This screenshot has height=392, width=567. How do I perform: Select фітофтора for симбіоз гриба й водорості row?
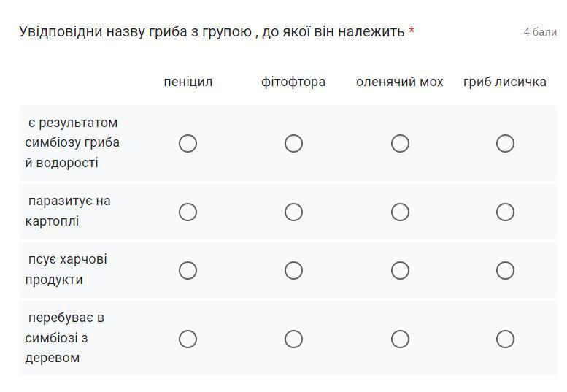293,143
